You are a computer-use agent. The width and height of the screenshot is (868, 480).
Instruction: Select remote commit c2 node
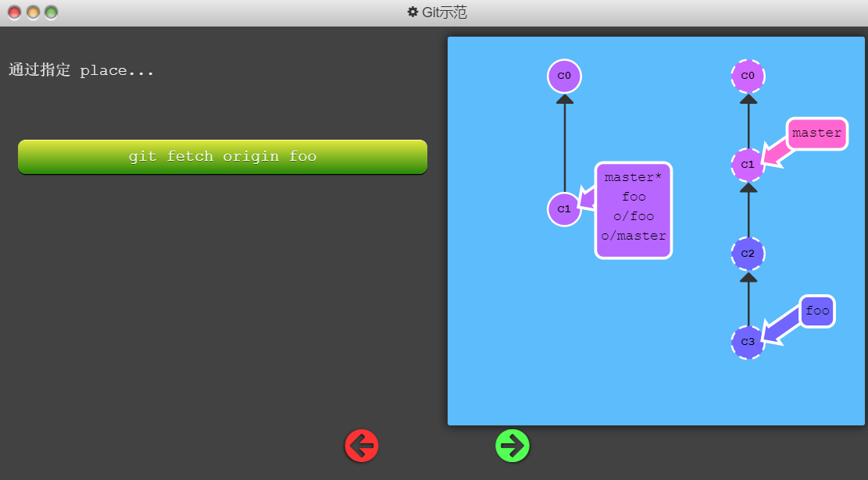(748, 254)
